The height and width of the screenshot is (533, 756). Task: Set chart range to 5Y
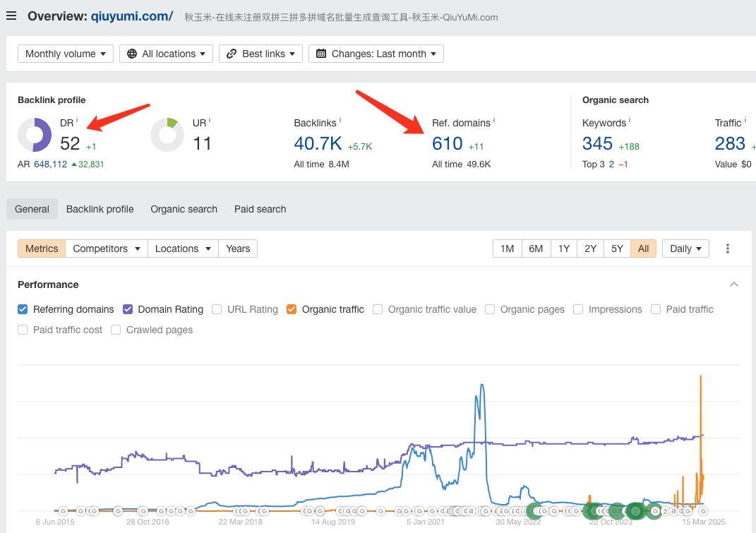point(617,248)
